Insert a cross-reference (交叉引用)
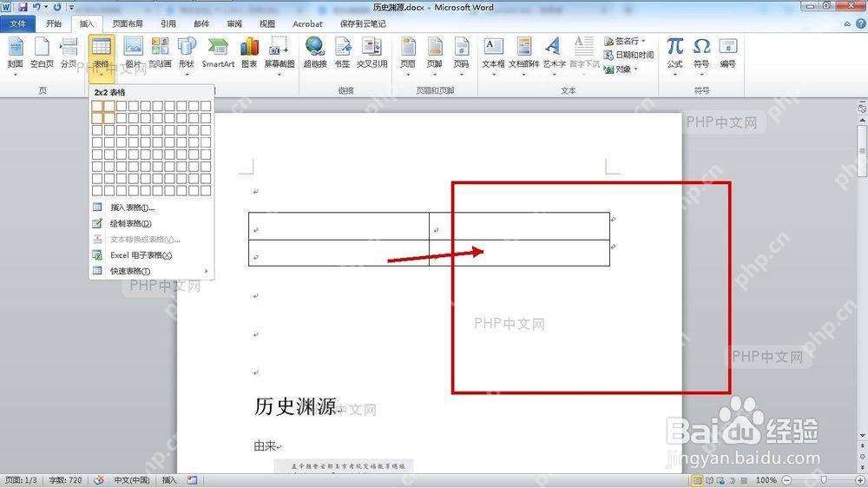This screenshot has width=868, height=488. [x=372, y=55]
